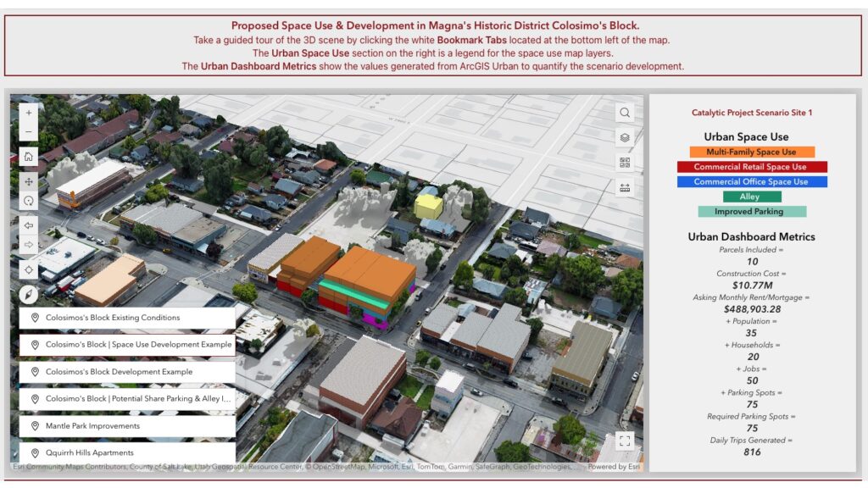868x488 pixels.
Task: Zoom out with the minus button
Action: coord(29,132)
